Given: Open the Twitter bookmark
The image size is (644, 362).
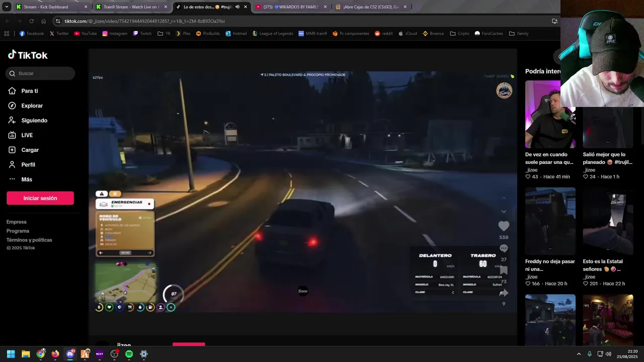Looking at the screenshot, I should [59, 34].
